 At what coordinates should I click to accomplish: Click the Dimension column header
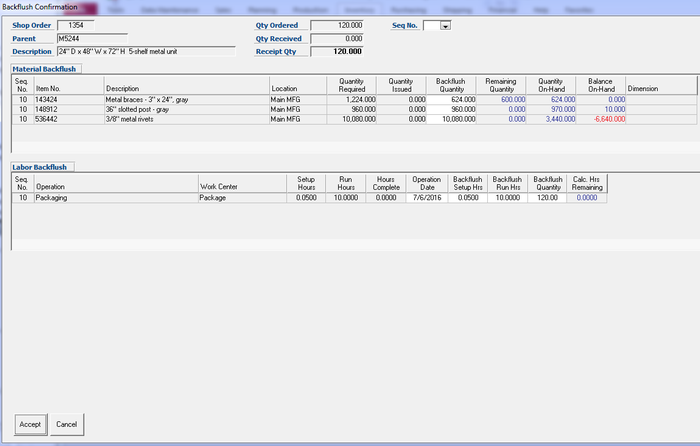tap(661, 85)
